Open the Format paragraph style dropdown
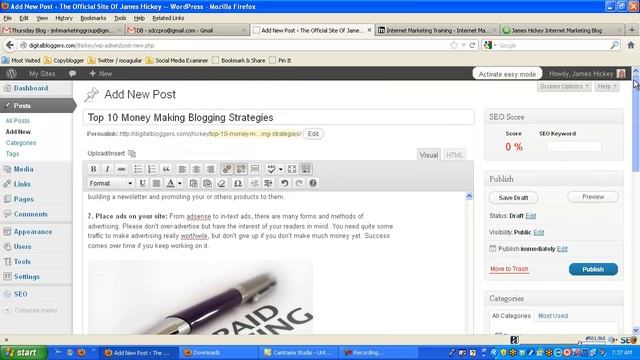The height and width of the screenshot is (360, 640). coord(111,183)
